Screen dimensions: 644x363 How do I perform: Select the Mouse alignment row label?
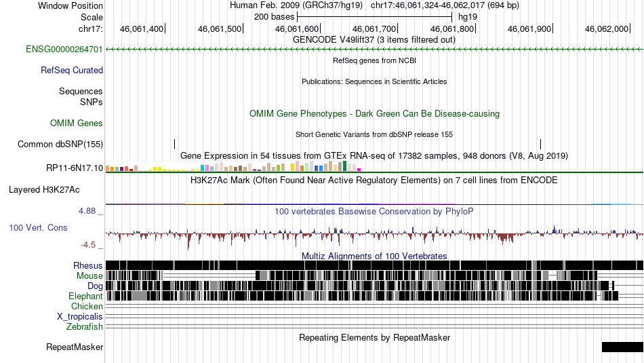[x=89, y=276]
